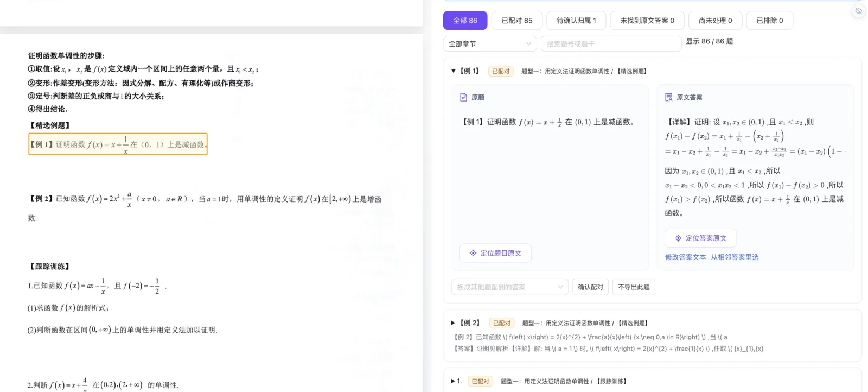Viewport: 868px width, 392px height.
Task: Click the target icon in 定位答案原文 button
Action: [x=678, y=238]
